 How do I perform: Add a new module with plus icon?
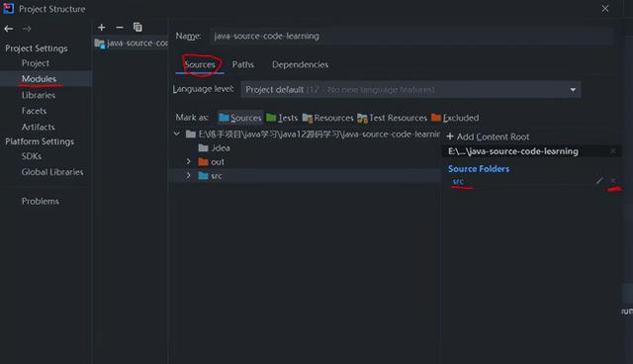tap(102, 27)
